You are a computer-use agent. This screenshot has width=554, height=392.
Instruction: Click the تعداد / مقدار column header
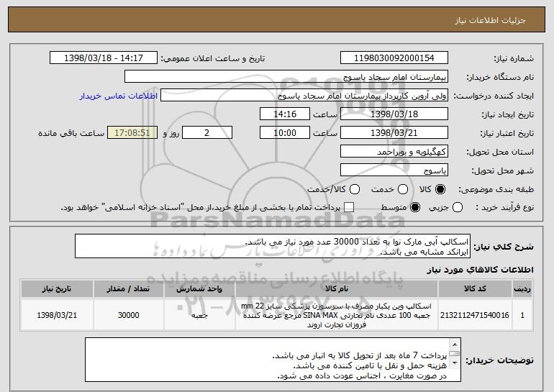click(x=128, y=289)
